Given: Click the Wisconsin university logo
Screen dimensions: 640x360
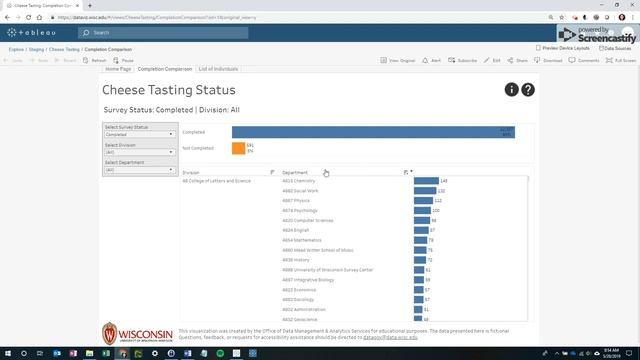Looking at the screenshot, I should click(138, 333).
